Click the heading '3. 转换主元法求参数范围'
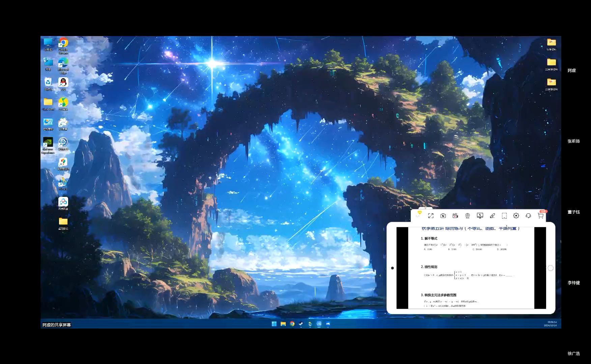The height and width of the screenshot is (364, 591). (x=439, y=295)
